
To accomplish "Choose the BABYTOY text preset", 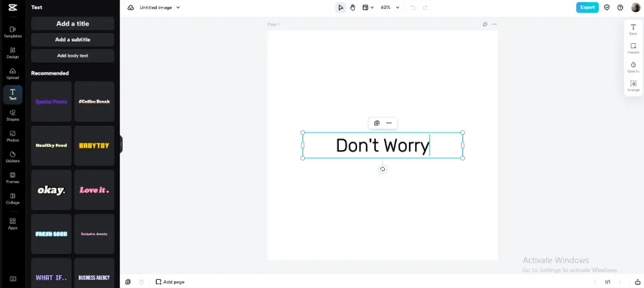I will click(94, 146).
